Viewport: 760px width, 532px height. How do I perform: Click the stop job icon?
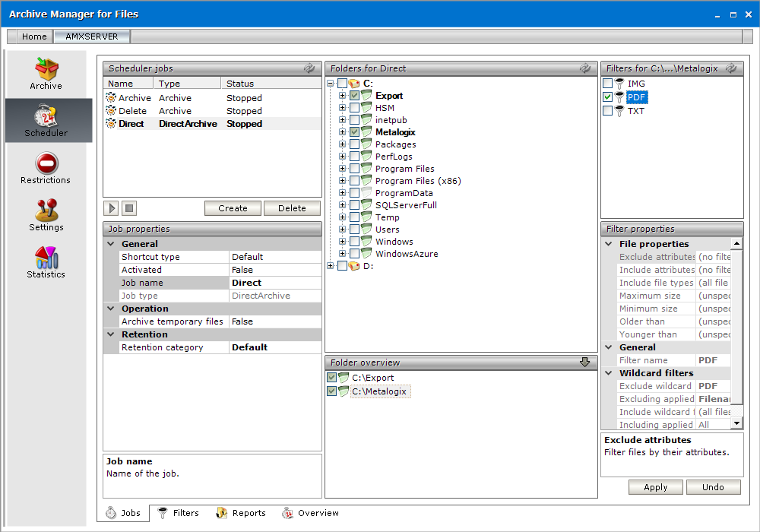[128, 207]
